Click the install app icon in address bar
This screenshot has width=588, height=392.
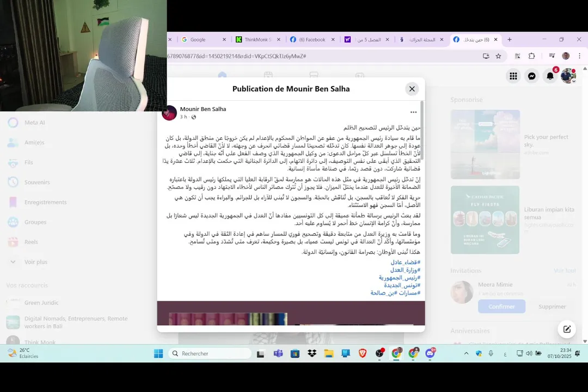(486, 56)
